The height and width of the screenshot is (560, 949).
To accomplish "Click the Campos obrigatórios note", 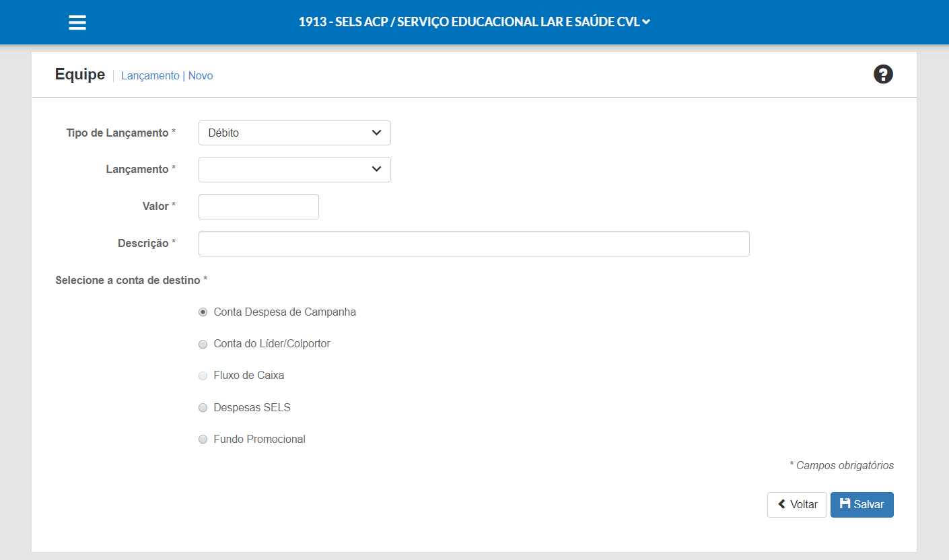I will click(841, 465).
